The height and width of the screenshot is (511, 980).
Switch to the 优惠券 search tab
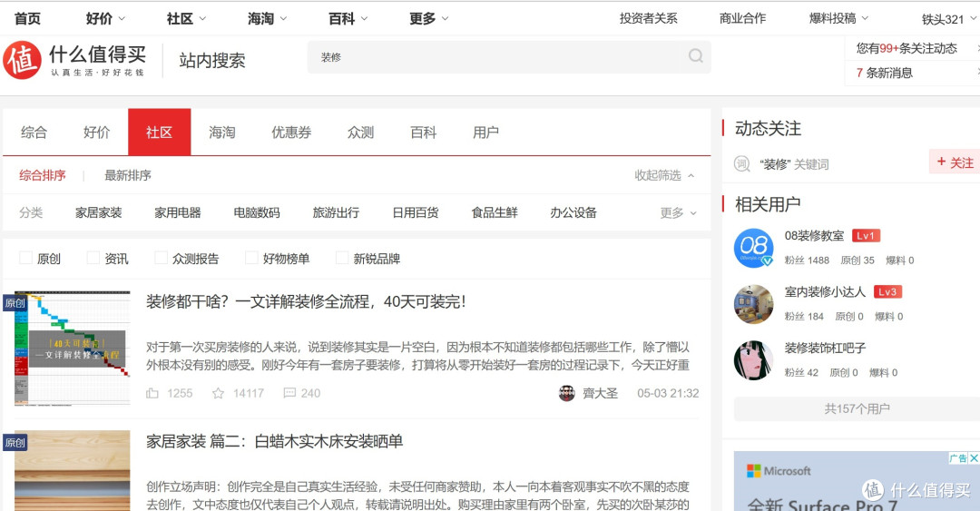tap(291, 132)
